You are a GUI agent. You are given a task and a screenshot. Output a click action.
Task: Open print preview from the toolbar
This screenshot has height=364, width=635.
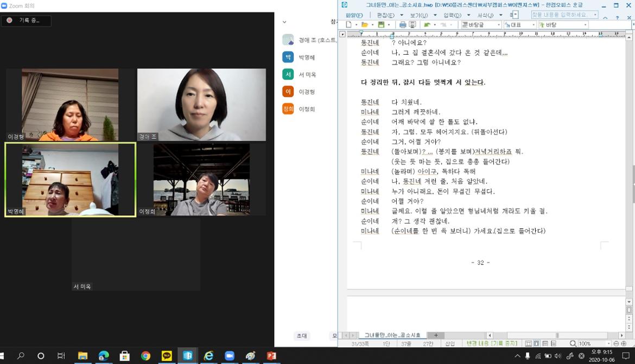point(412,25)
